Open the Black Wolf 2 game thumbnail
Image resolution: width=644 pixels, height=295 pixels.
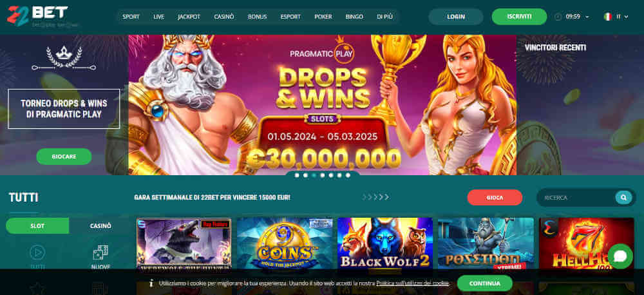coord(385,244)
